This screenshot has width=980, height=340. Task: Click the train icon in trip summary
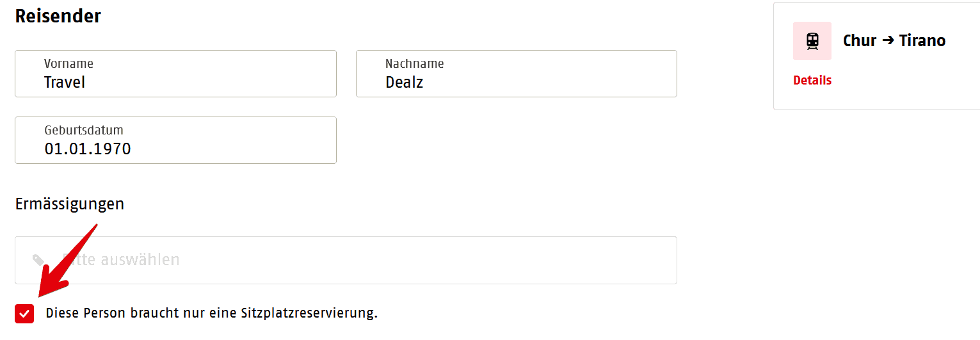pyautogui.click(x=812, y=41)
